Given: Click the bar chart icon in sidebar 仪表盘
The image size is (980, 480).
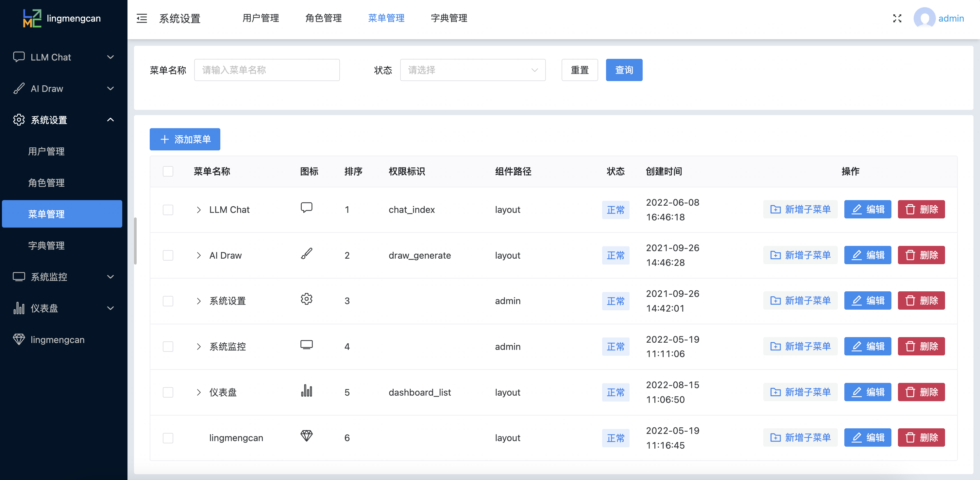Looking at the screenshot, I should click(x=19, y=308).
